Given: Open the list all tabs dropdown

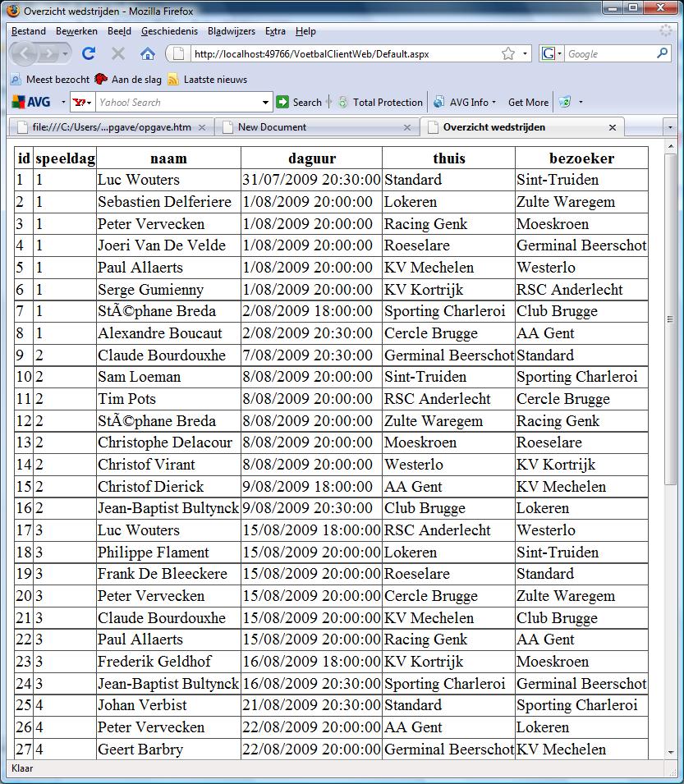Looking at the screenshot, I should pos(670,128).
